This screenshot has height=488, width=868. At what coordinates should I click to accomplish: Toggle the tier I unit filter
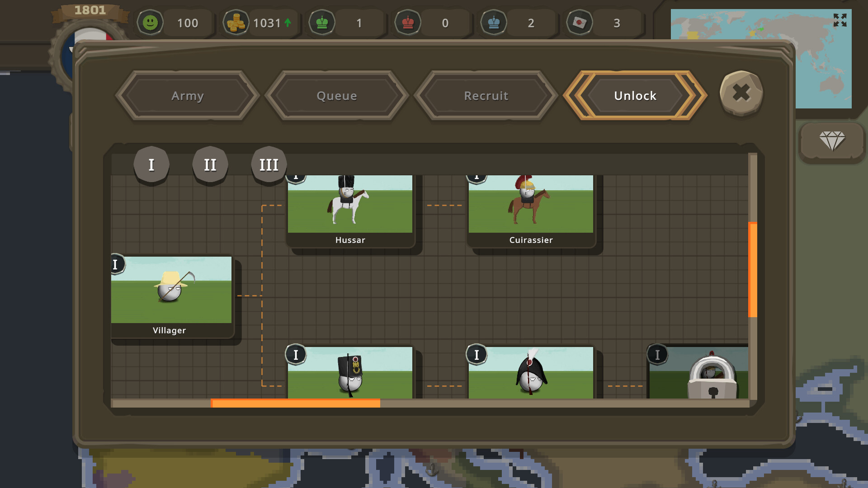[151, 164]
